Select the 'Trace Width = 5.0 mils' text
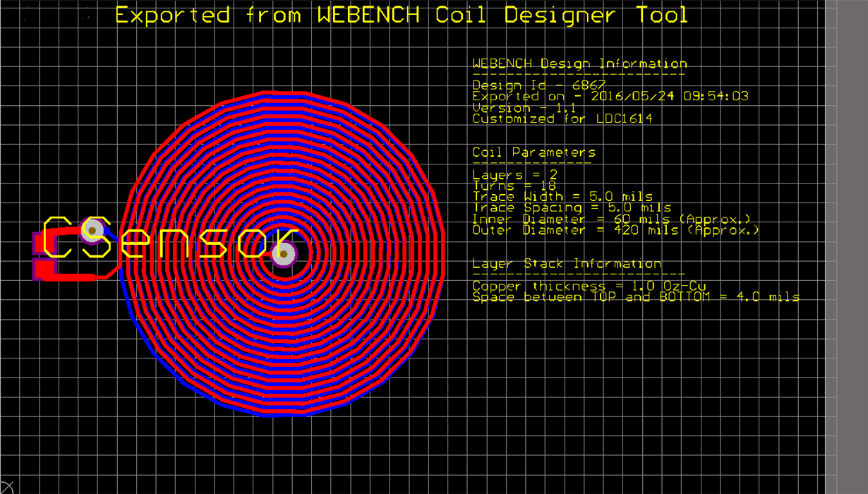Image resolution: width=868 pixels, height=494 pixels. [562, 196]
